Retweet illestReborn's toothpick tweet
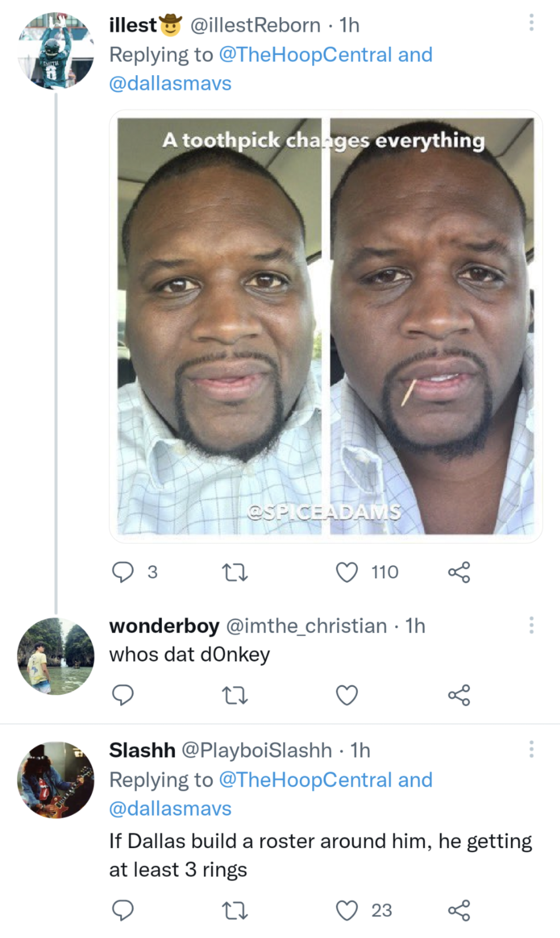 (x=235, y=572)
